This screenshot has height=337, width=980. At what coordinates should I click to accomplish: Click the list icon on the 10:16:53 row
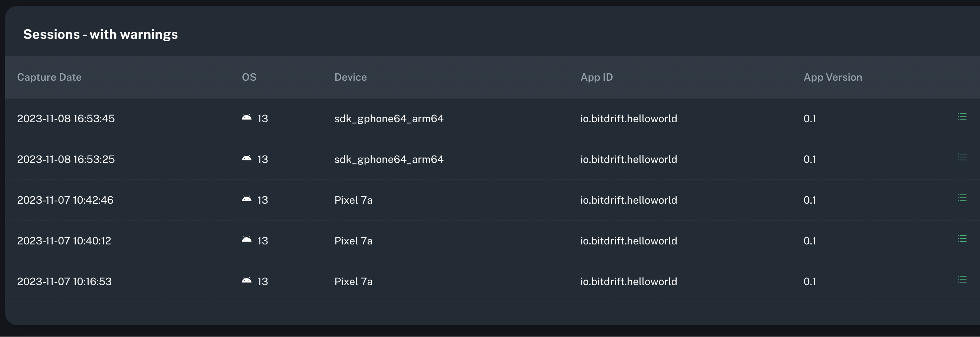point(963,279)
